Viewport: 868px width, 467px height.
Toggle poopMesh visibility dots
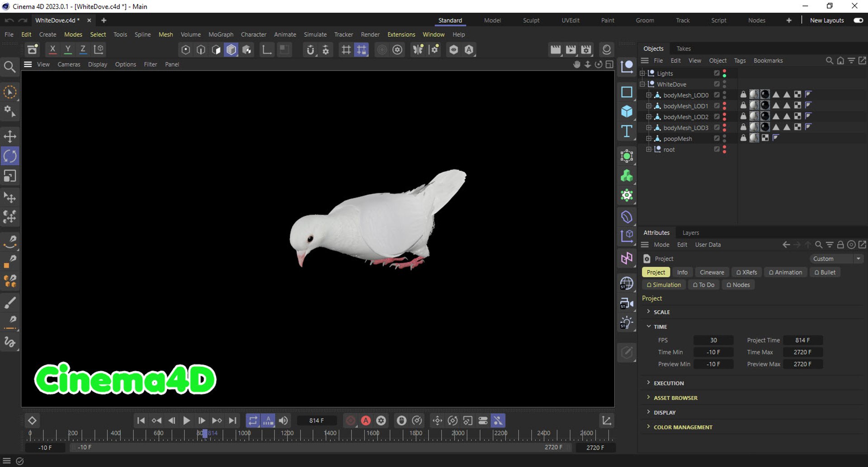click(724, 138)
